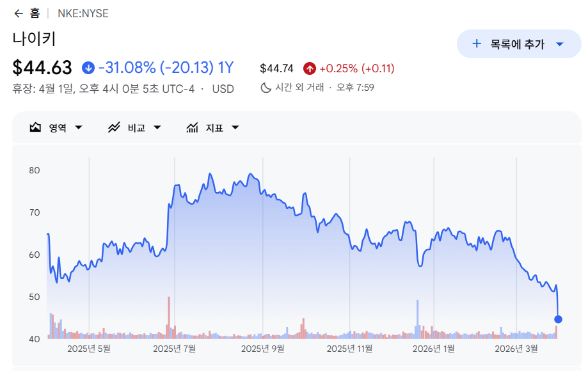Click the 2026년 1월 axis label
The height and width of the screenshot is (371, 588).
click(434, 349)
